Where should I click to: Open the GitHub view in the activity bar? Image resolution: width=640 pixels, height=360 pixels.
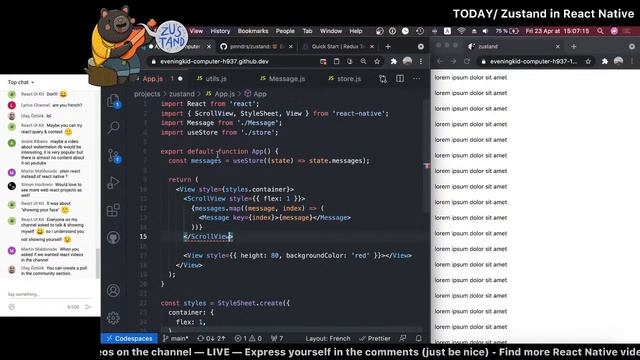click(113, 238)
